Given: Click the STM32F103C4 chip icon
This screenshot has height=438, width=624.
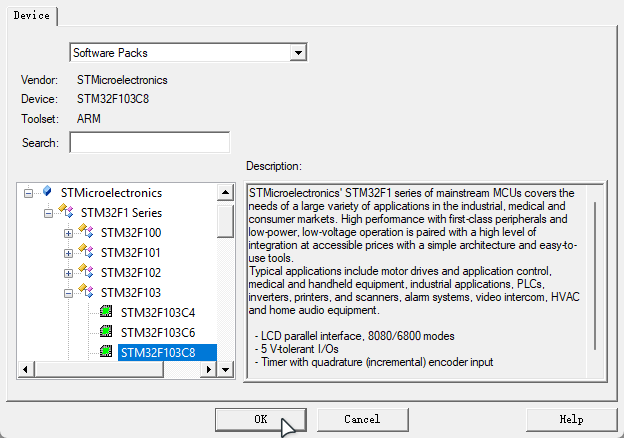Looking at the screenshot, I should coord(106,311).
